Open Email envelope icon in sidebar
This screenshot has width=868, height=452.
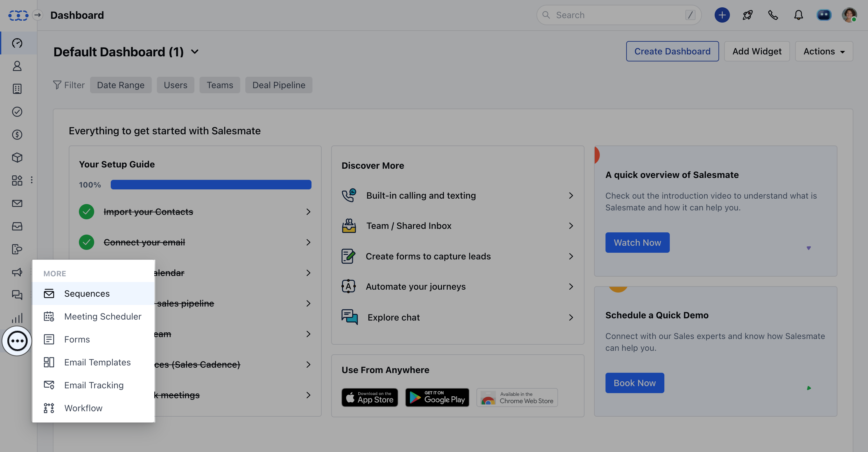pos(17,203)
